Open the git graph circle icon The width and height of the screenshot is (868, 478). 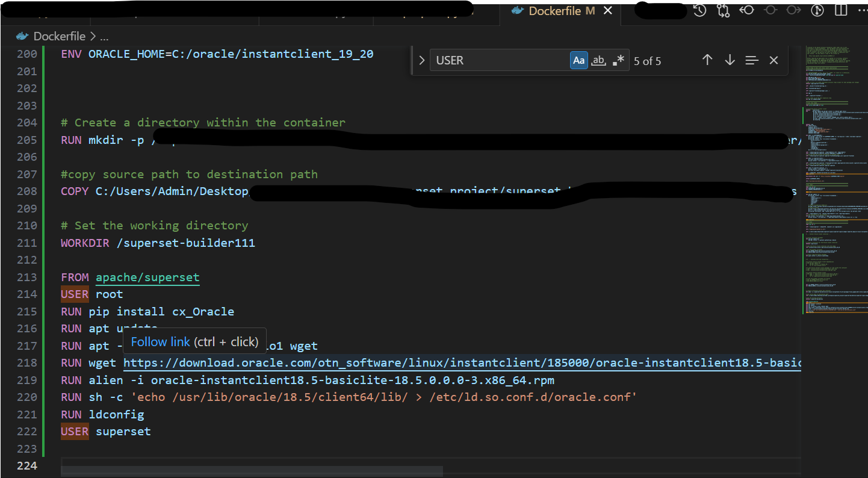(x=817, y=10)
